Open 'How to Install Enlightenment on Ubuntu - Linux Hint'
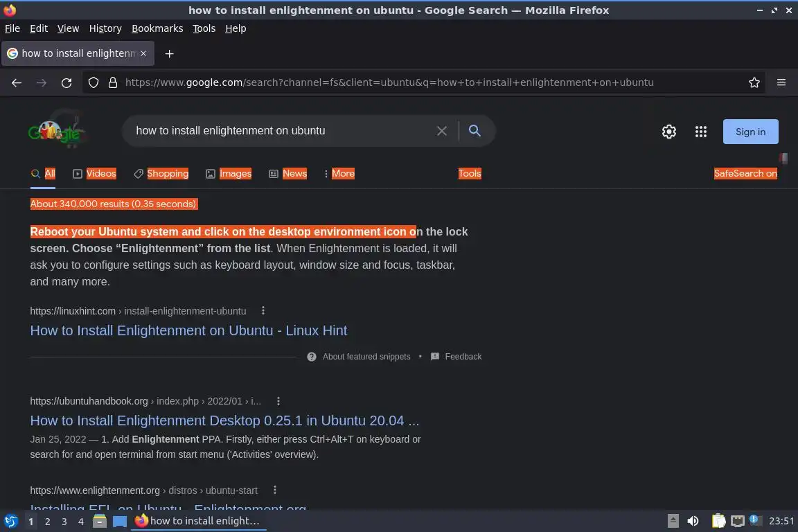Screen dimensions: 798x532 188,331
